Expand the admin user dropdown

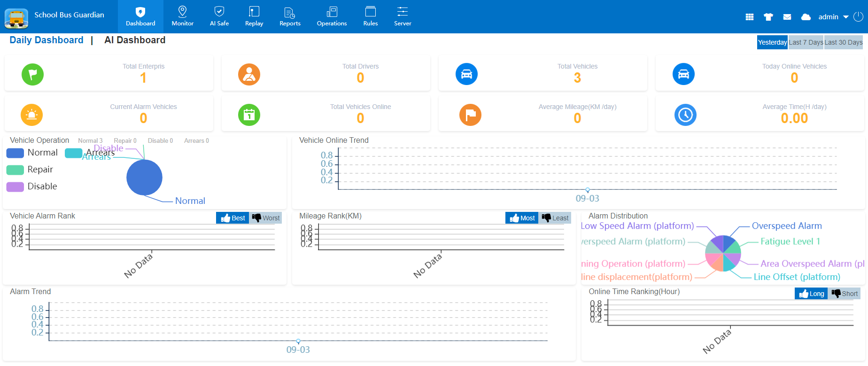click(833, 17)
